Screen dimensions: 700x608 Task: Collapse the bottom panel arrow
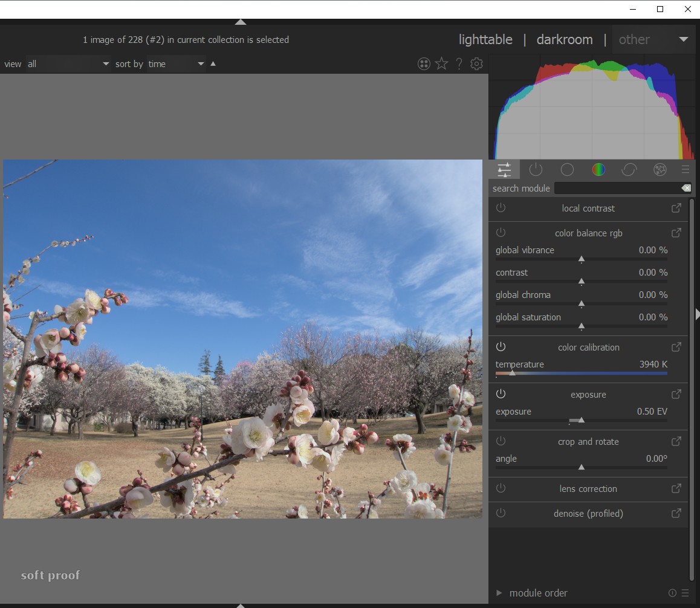(241, 606)
